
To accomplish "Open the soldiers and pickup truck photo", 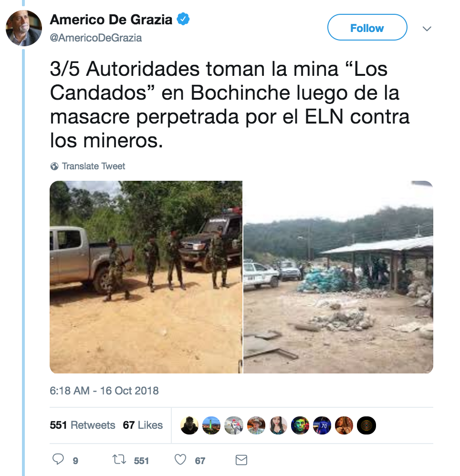I will point(146,277).
